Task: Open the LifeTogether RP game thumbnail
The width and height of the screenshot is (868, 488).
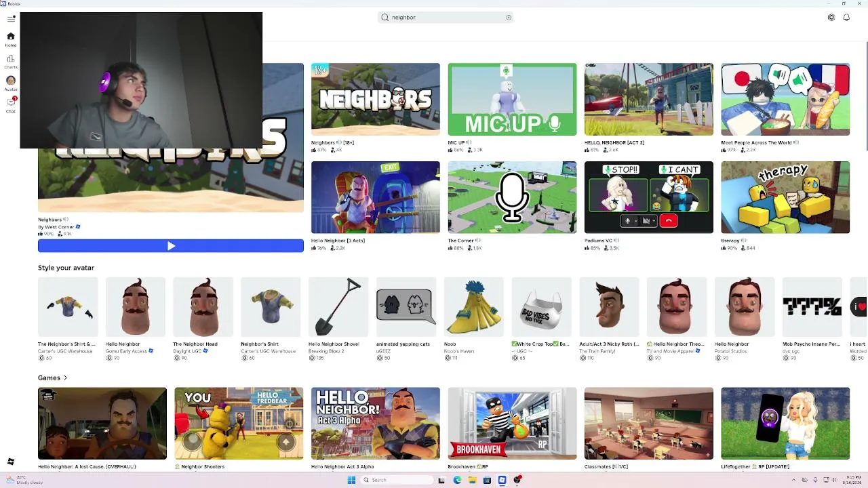Action: tap(785, 424)
